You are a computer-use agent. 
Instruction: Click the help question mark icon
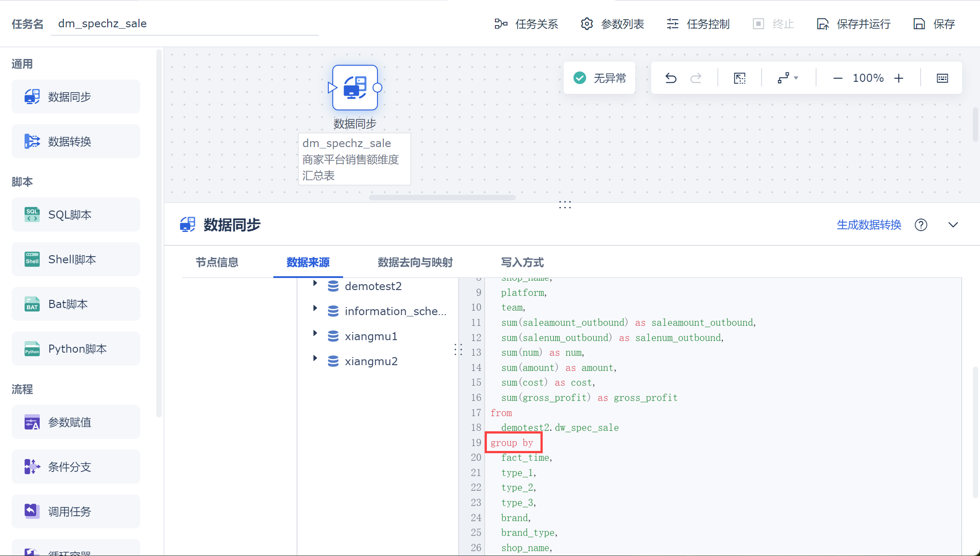(921, 225)
